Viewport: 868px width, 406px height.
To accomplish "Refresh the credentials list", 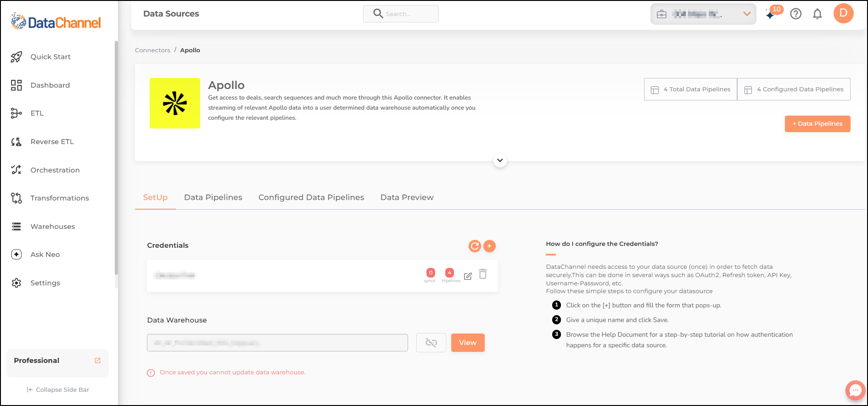I will 475,246.
